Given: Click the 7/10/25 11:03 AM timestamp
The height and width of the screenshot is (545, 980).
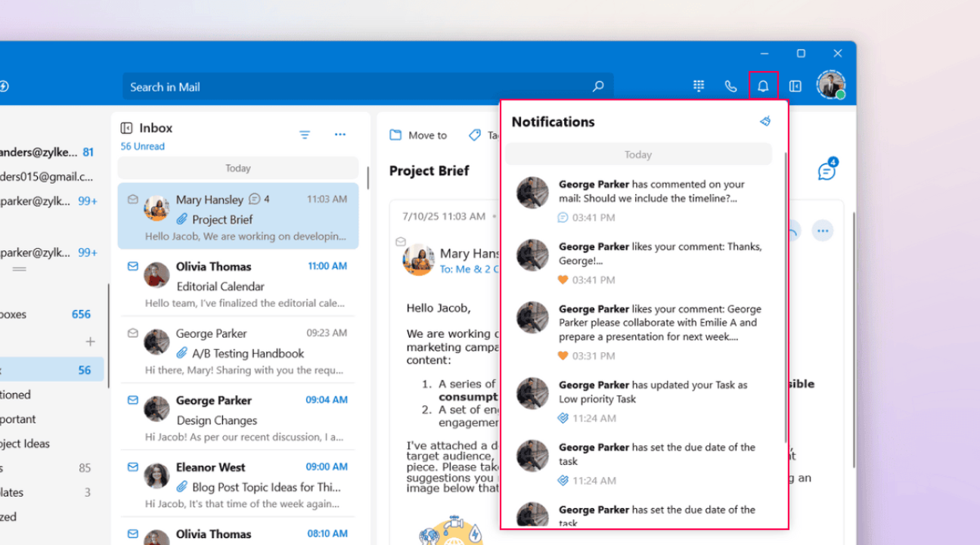Looking at the screenshot, I should pyautogui.click(x=444, y=216).
